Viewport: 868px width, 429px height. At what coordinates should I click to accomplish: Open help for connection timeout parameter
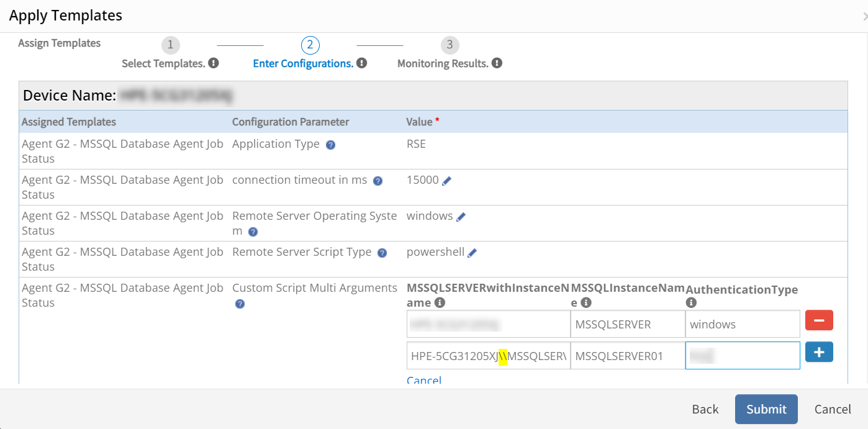(377, 181)
